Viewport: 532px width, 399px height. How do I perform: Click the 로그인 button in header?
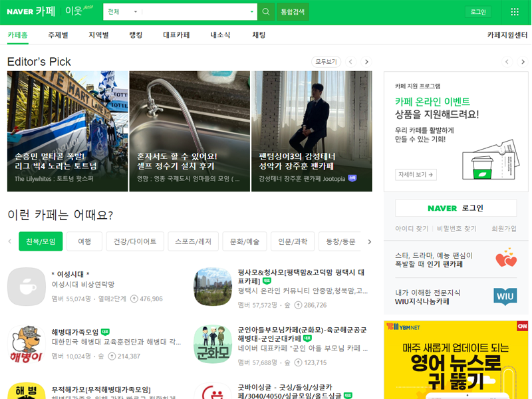[478, 12]
